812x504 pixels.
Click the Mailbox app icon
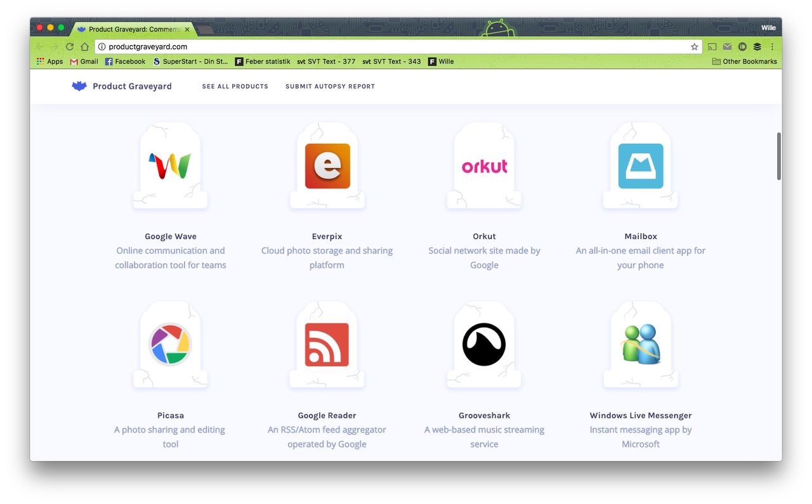point(641,165)
